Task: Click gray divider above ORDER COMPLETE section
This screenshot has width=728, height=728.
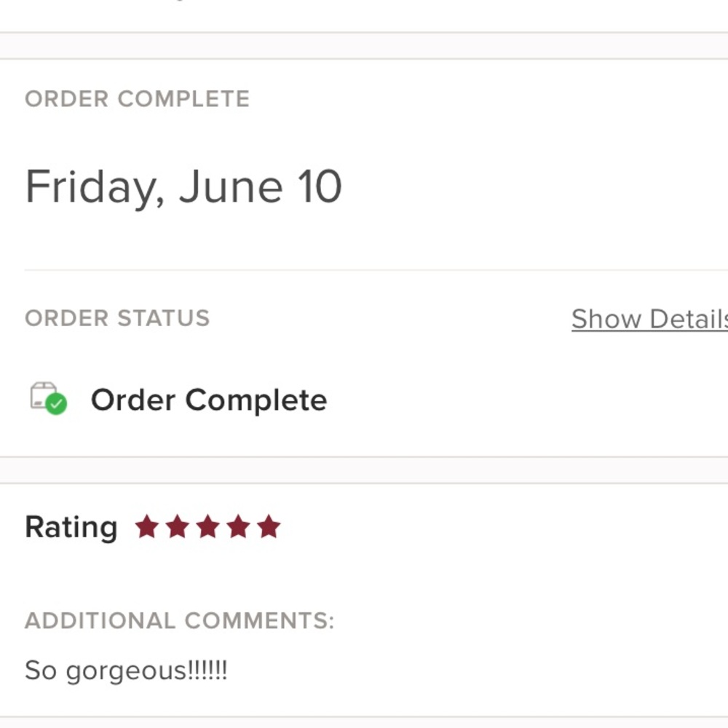Action: (x=364, y=45)
